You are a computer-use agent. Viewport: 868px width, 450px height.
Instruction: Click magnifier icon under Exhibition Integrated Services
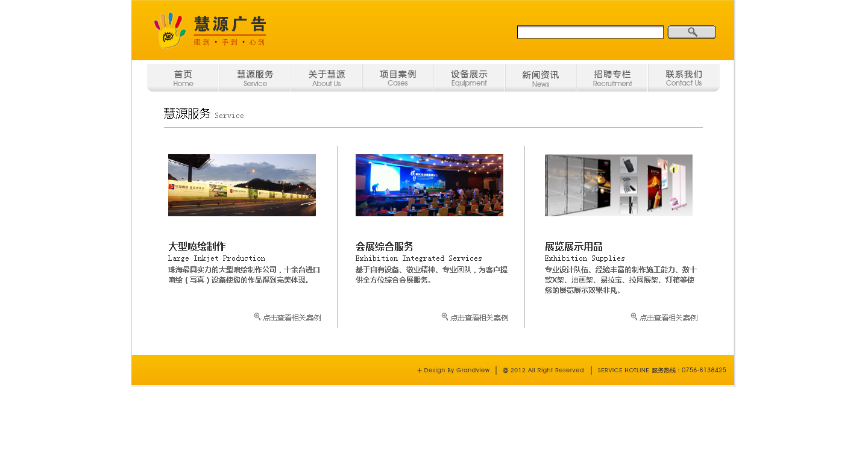tap(445, 317)
